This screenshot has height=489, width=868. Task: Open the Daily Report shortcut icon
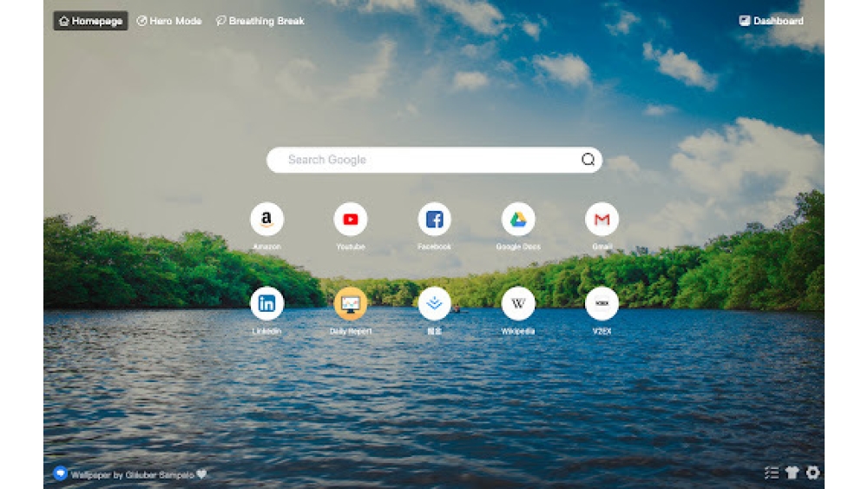(351, 303)
